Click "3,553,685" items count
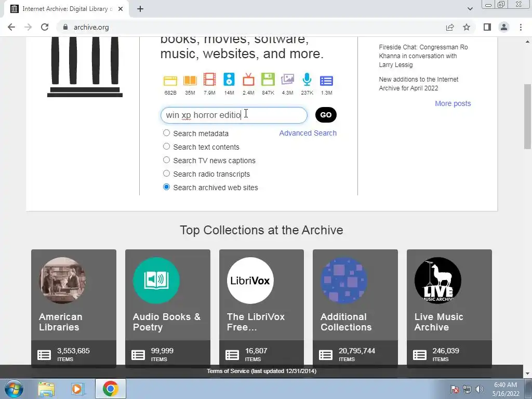532x399 pixels. pos(73,351)
